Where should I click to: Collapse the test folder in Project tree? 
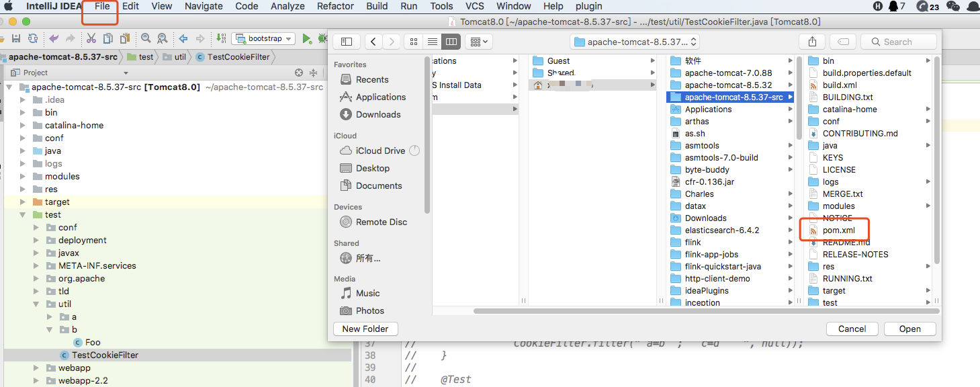tap(24, 215)
